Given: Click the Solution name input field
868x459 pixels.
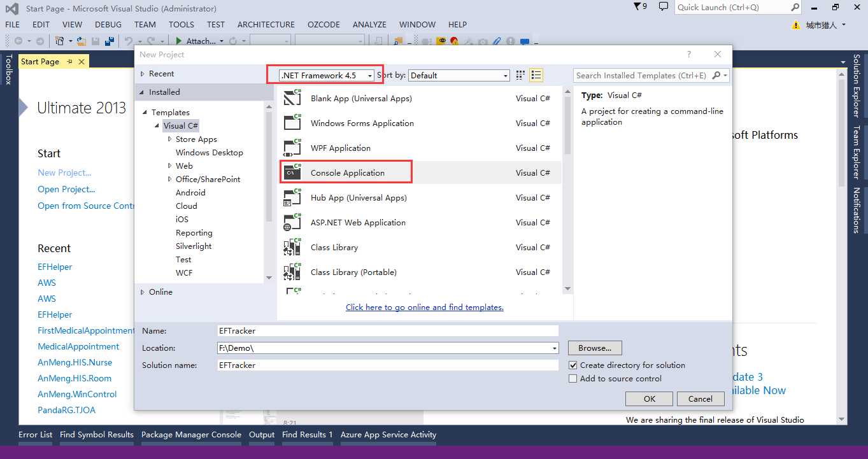Looking at the screenshot, I should click(x=388, y=365).
